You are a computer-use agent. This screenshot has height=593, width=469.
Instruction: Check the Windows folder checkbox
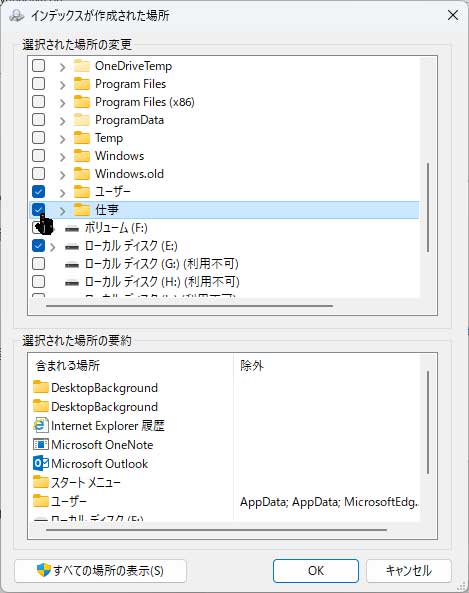[x=39, y=156]
